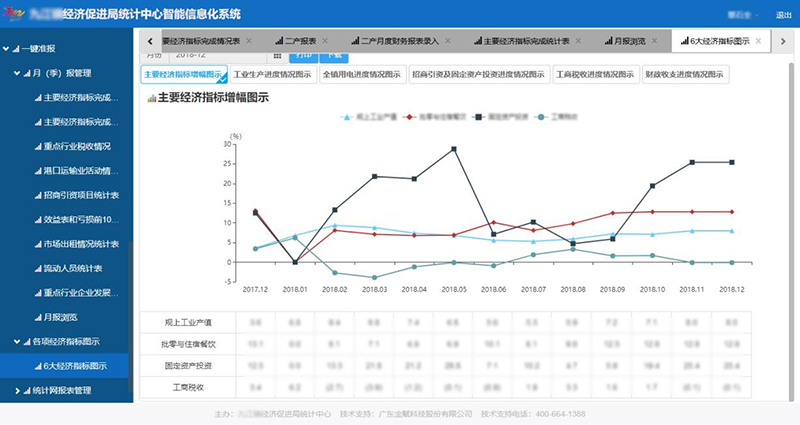Image resolution: width=800 pixels, height=425 pixels.
Task: Toggle 工商税收 legend color marker
Action: [541, 116]
